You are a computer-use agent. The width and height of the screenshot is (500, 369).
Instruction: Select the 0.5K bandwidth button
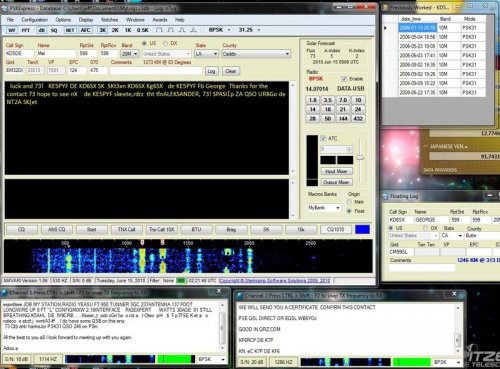143,30
